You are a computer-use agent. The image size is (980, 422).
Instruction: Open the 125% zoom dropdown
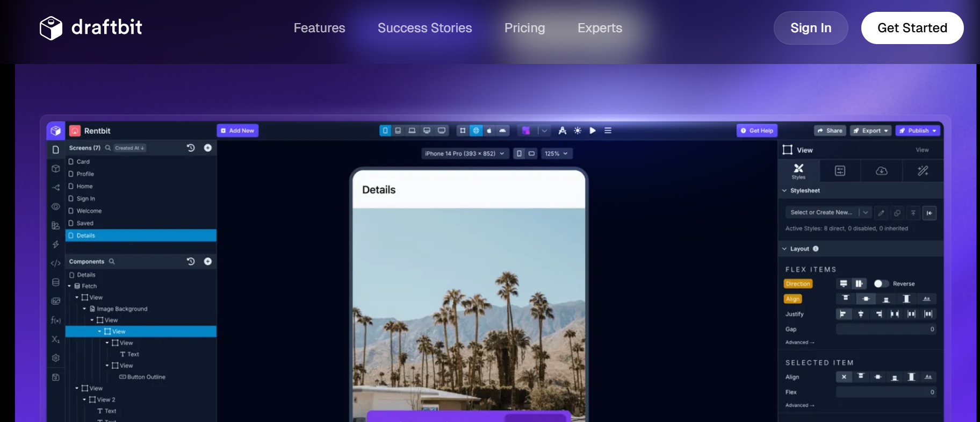556,154
